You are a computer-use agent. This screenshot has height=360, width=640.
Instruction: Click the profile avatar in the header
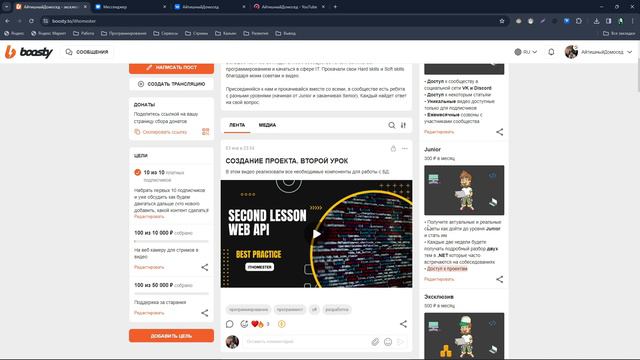pyautogui.click(x=571, y=52)
